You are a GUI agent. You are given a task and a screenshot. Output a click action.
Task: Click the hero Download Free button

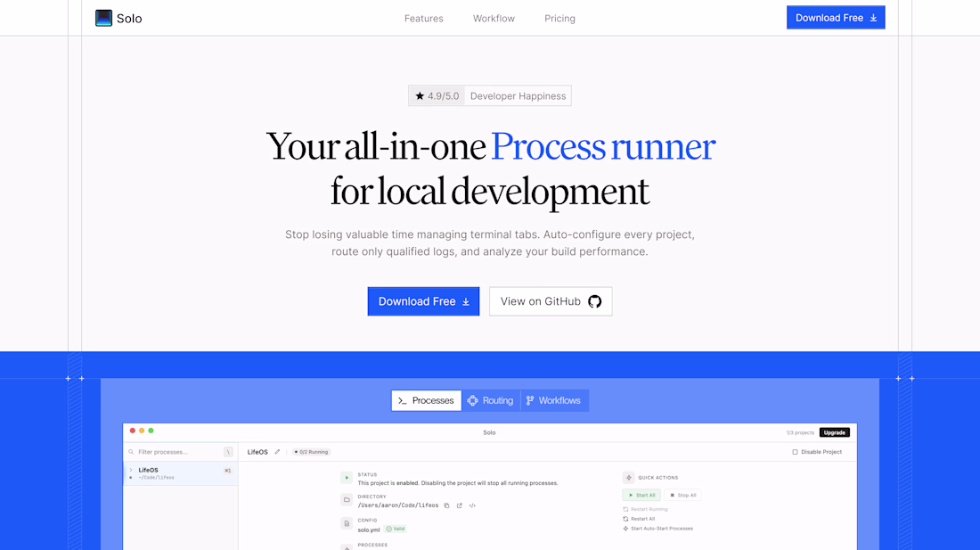click(423, 301)
